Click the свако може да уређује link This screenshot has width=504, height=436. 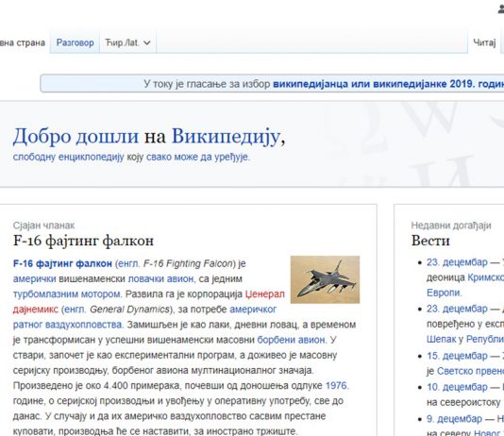click(197, 157)
